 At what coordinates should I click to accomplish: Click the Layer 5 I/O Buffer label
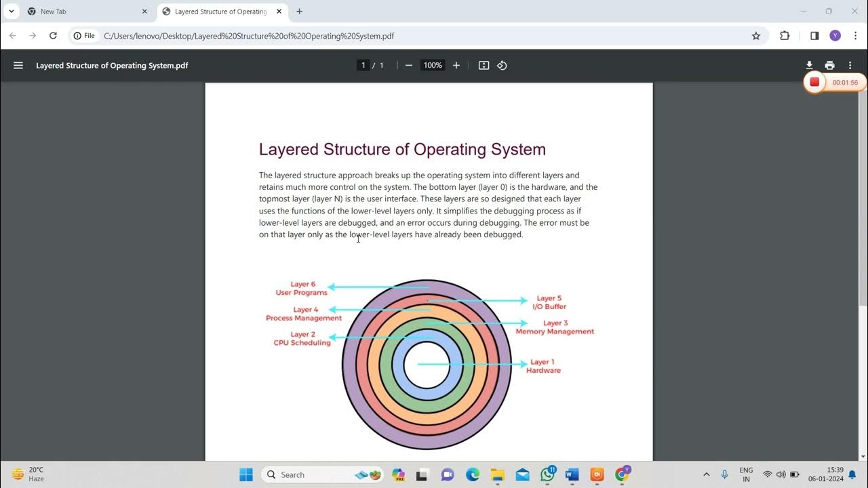point(549,302)
